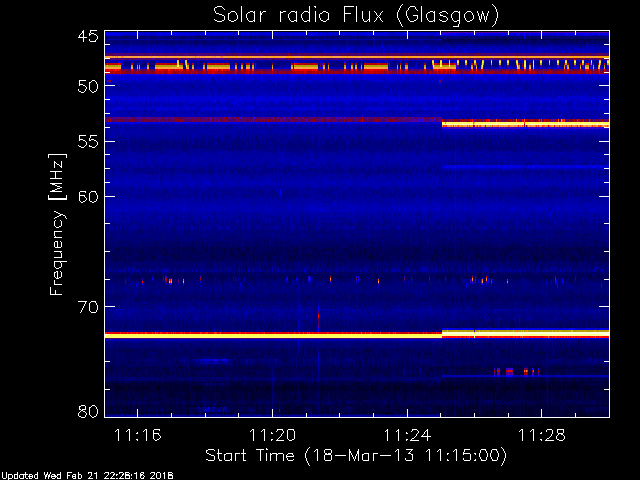Screen dimensions: 640x480
Task: Select the 60 frequency tick label
Action: [88, 197]
